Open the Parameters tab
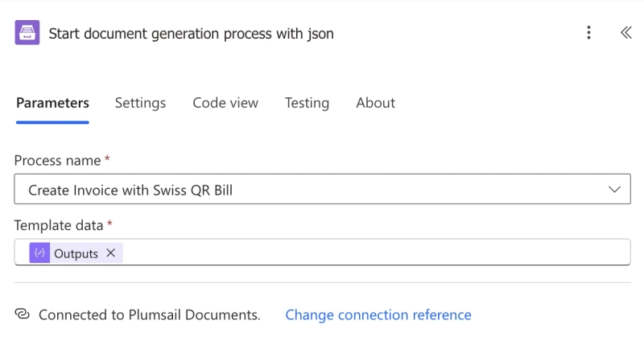 coord(52,103)
